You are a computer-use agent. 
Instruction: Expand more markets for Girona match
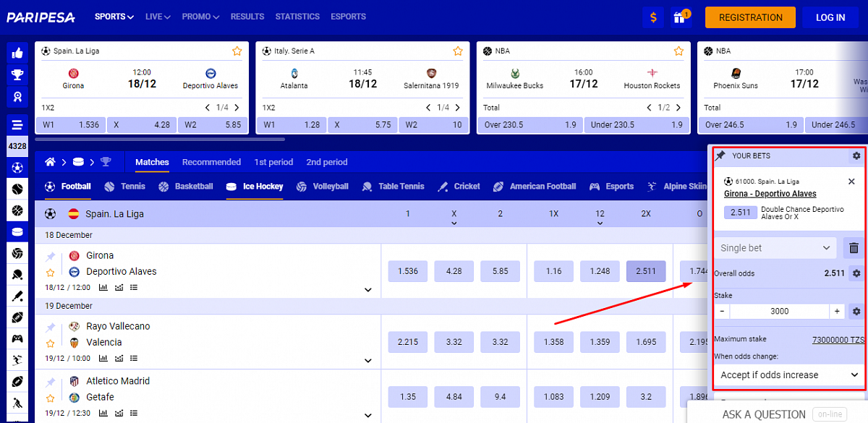coord(367,290)
